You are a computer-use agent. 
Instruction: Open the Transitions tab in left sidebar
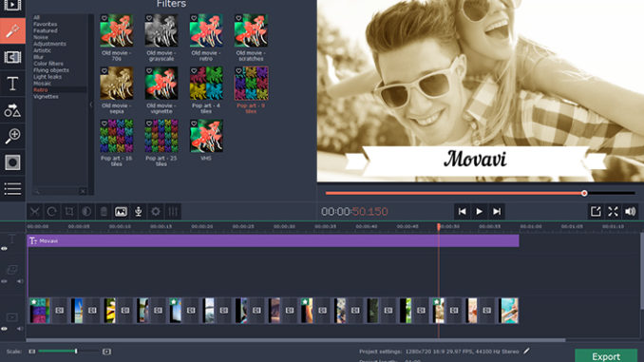coord(12,57)
